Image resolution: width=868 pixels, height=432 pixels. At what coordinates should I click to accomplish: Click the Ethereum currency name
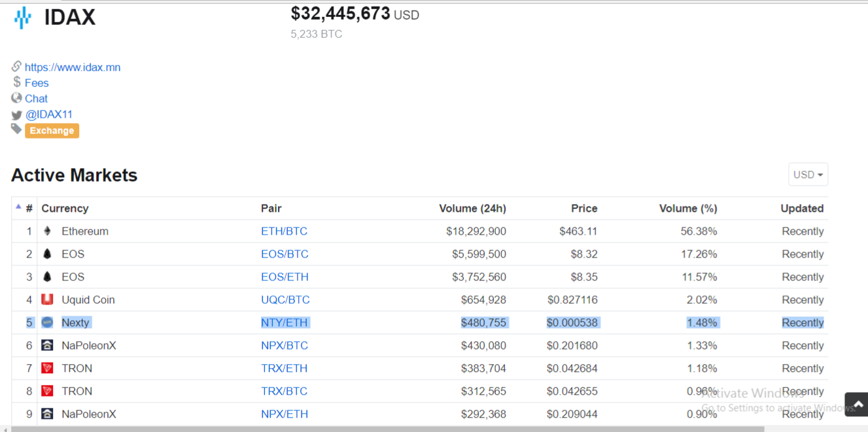tap(85, 231)
